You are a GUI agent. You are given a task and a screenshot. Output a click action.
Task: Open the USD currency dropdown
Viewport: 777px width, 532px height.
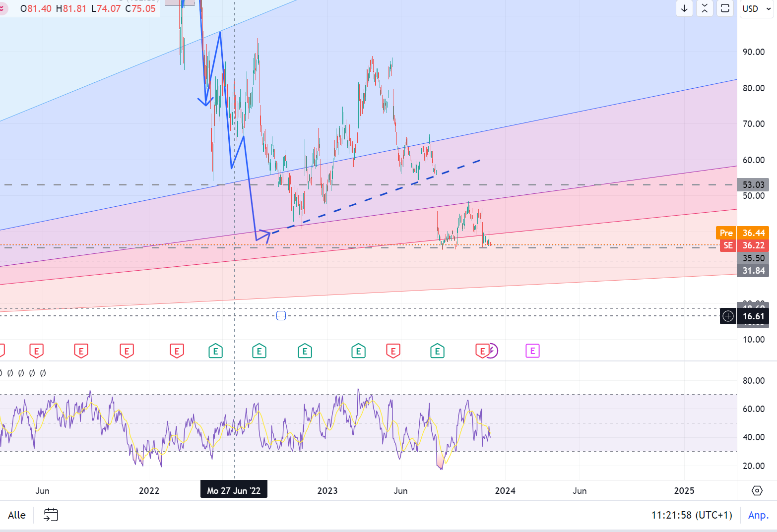(756, 9)
